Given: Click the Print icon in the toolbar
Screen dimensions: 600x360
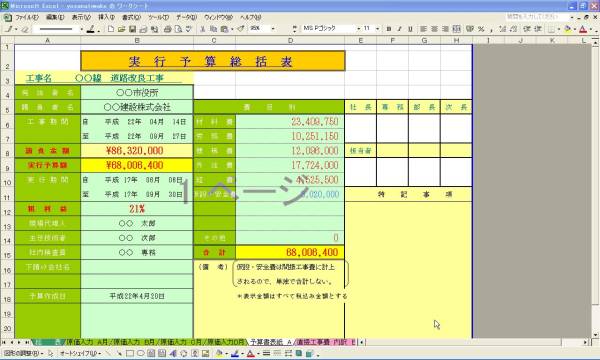Looking at the screenshot, I should pyautogui.click(x=167, y=29).
